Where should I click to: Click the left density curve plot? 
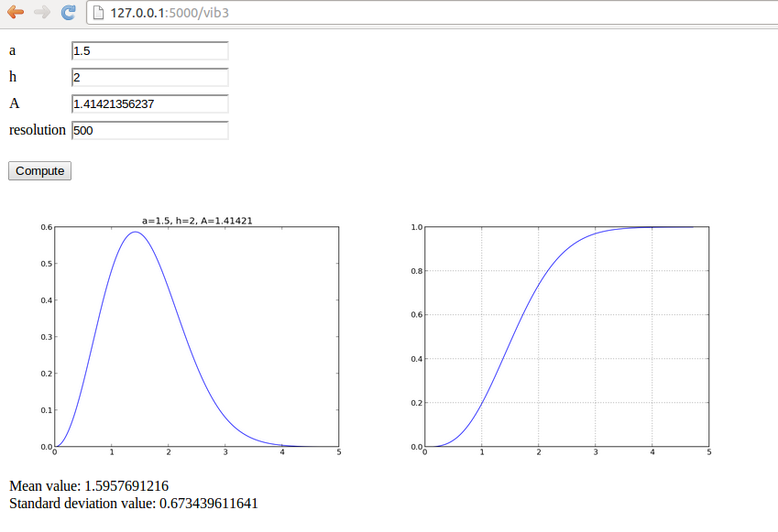[x=196, y=337]
